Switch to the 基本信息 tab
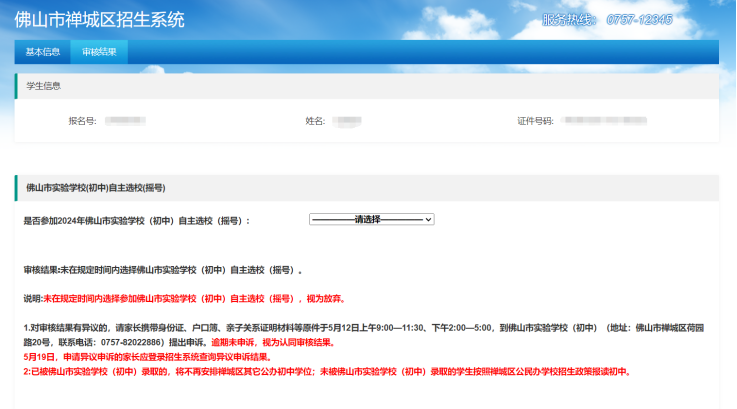Screen dimensions: 737x409 (x=43, y=52)
